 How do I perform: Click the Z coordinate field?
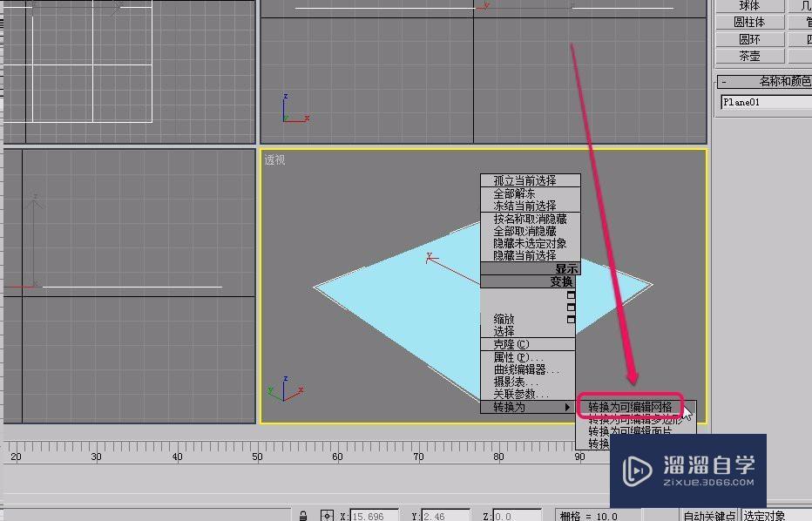point(517,516)
